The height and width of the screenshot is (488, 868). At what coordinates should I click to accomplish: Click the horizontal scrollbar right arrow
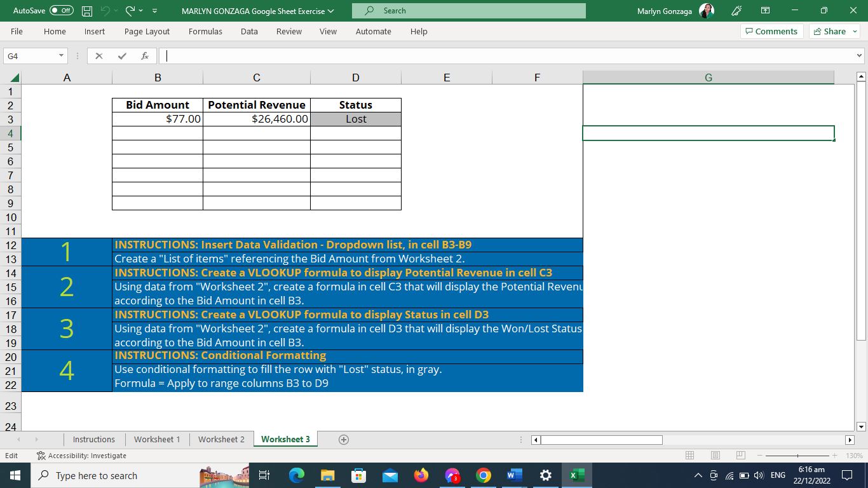850,440
